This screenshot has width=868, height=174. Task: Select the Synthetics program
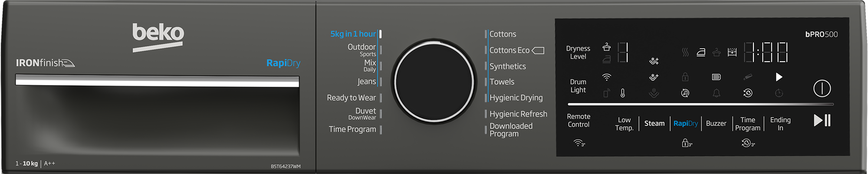507,66
